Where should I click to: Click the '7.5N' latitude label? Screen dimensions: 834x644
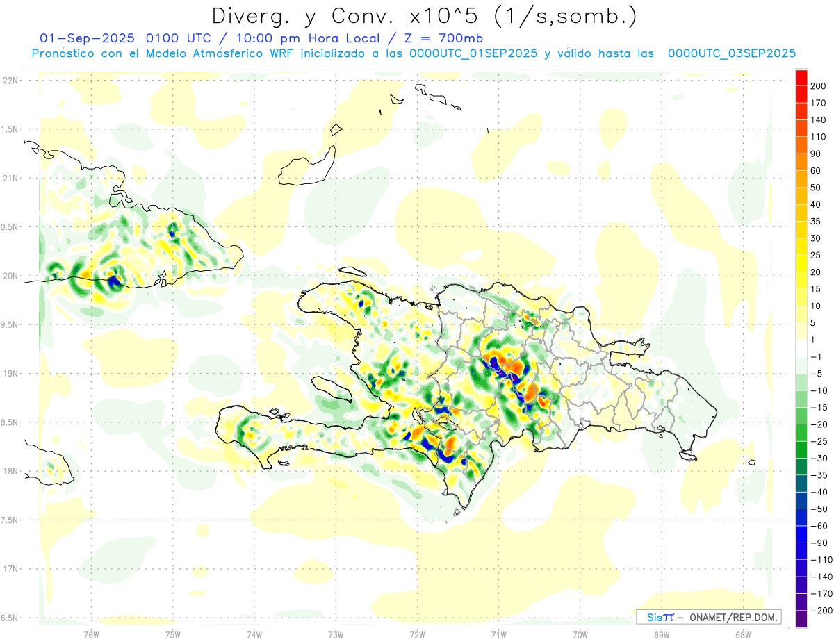coord(11,520)
